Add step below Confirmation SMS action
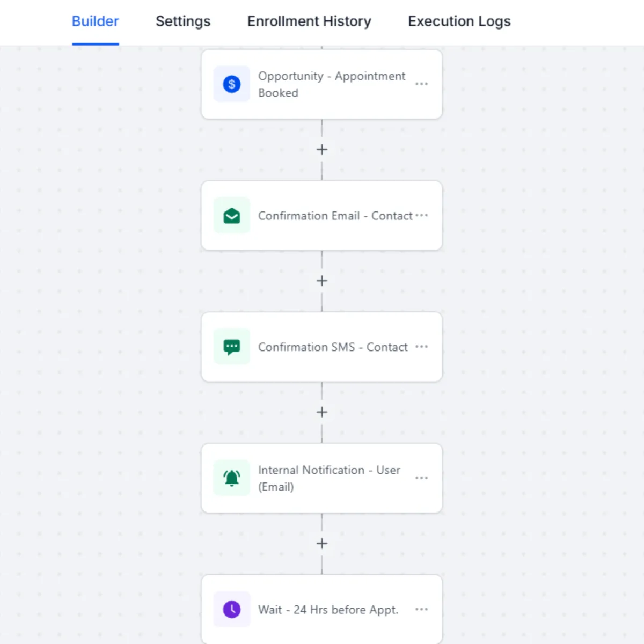The height and width of the screenshot is (644, 644). pos(322,412)
